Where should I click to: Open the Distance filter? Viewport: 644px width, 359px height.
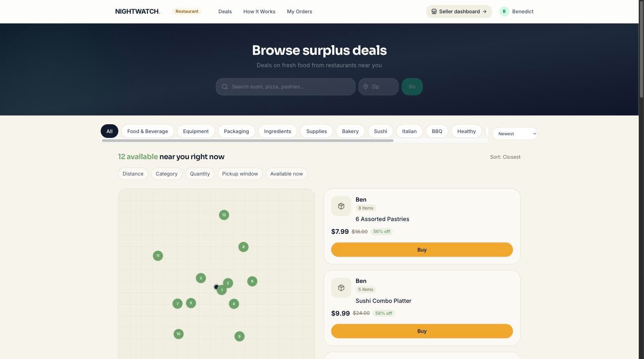(133, 174)
